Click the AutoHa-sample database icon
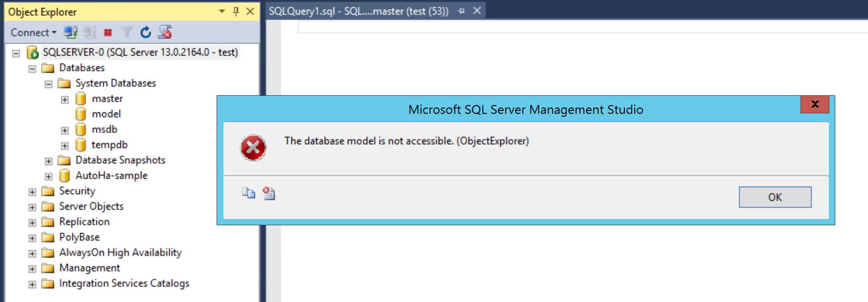Screen dimensions: 868x302 (64, 176)
